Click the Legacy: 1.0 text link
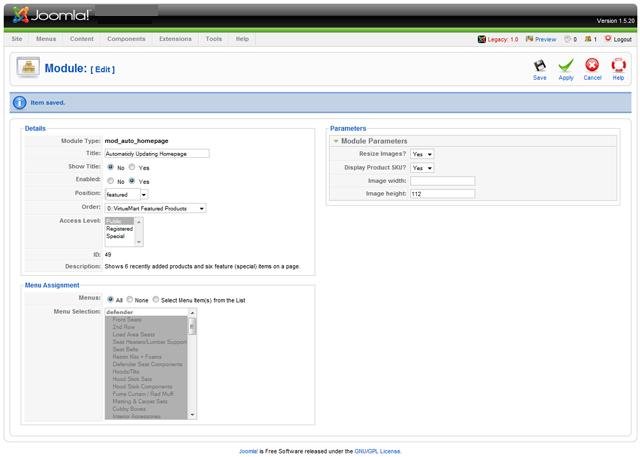 pos(502,39)
